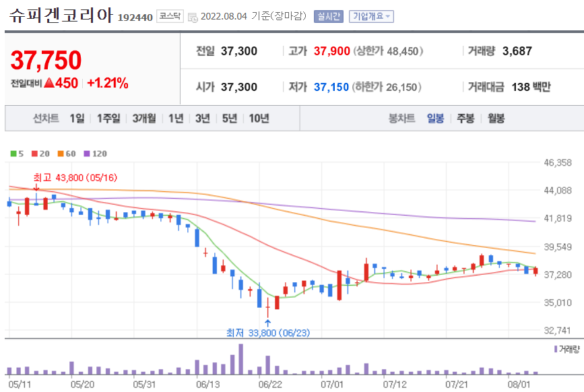Switch to 일봉 daily candle chart

pos(435,119)
